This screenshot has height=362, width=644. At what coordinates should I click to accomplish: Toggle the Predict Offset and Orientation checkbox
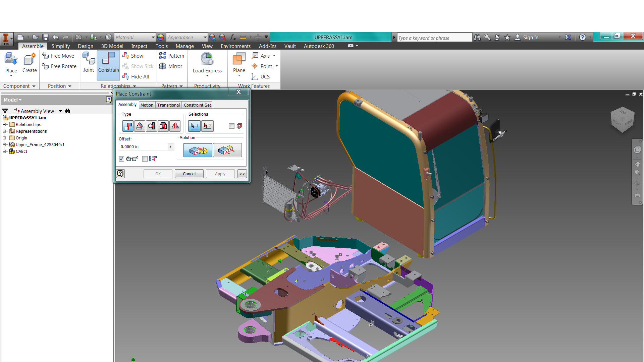tap(145, 159)
